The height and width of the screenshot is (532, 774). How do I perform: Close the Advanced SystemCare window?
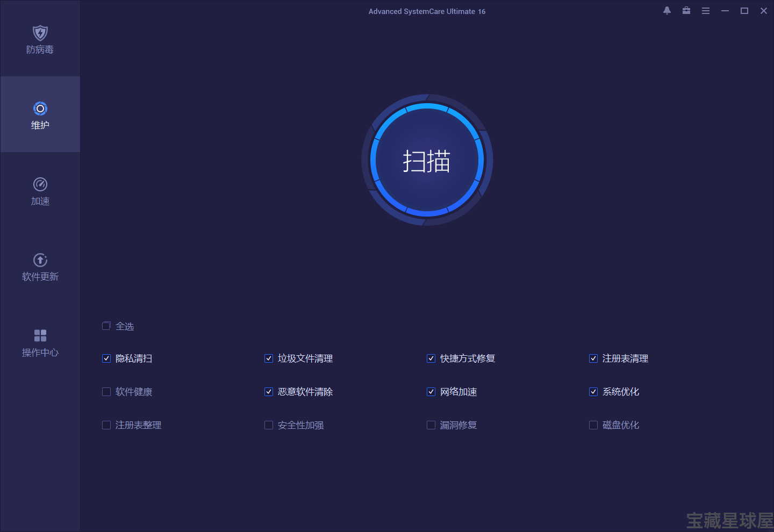coord(764,11)
